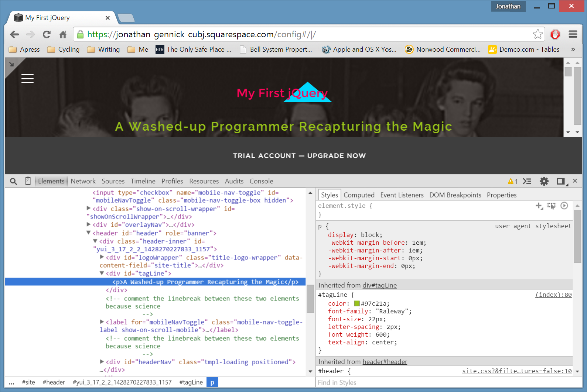
Task: Switch to the Profiles panel
Action: (x=172, y=181)
